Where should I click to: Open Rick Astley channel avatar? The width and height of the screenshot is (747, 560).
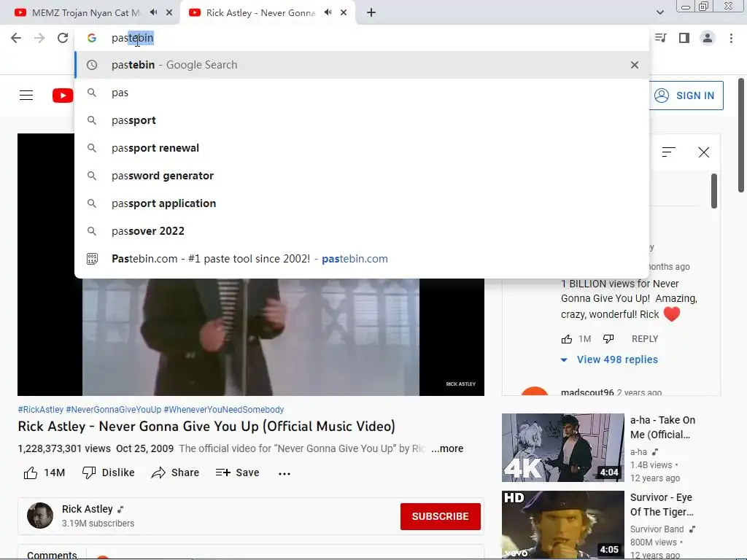[x=40, y=516]
